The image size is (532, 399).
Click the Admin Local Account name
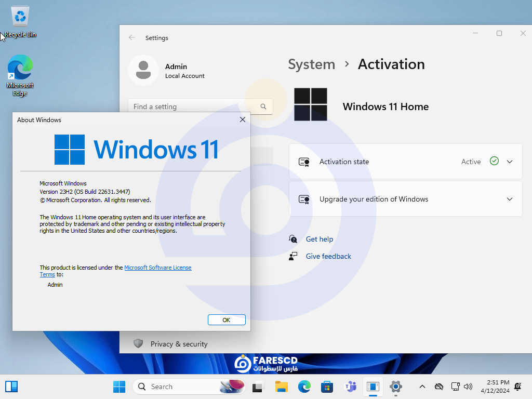[x=184, y=71]
